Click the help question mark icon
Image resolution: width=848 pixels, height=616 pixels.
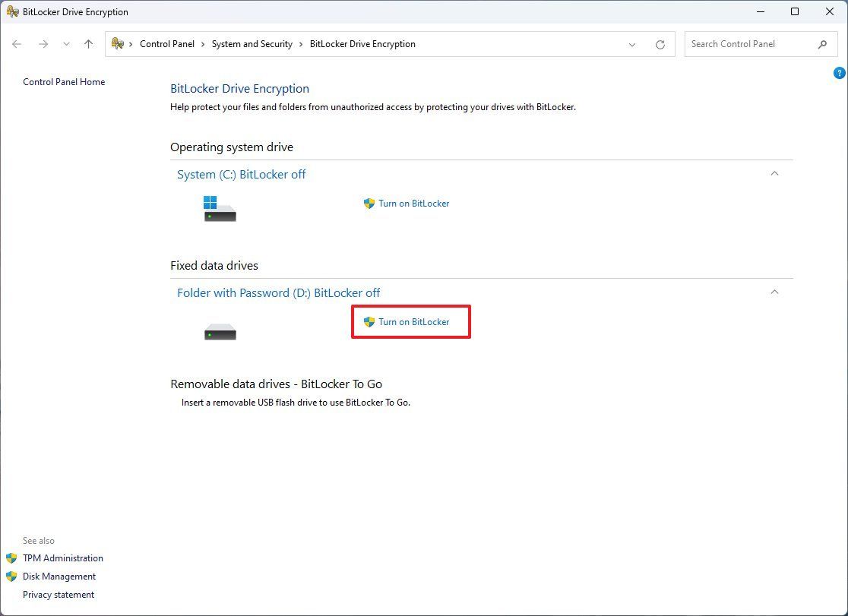point(839,72)
